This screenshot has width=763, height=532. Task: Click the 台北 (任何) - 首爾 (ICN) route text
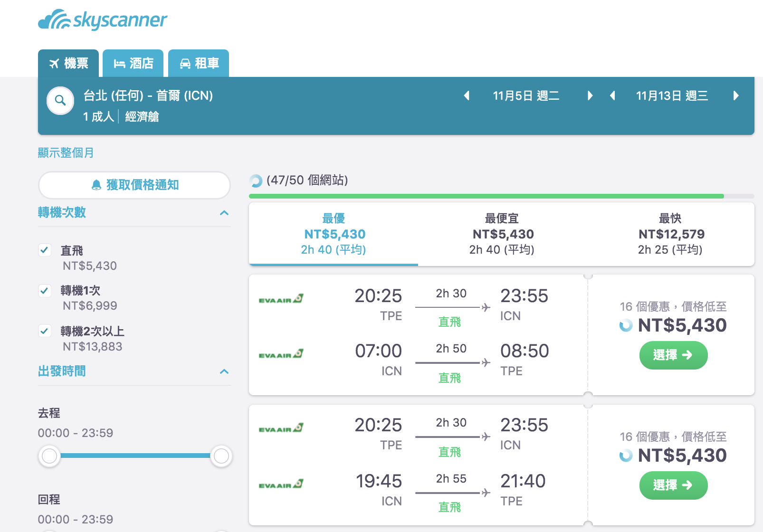click(x=148, y=95)
